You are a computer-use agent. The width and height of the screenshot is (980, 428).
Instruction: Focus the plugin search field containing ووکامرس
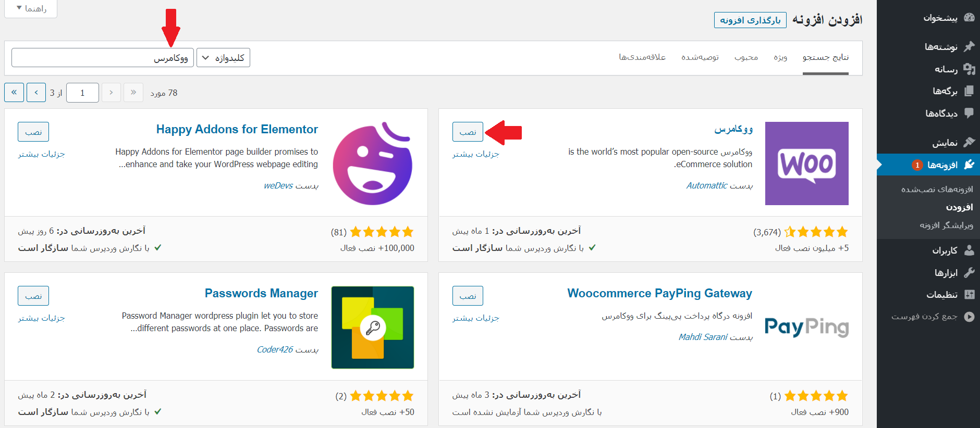point(103,58)
